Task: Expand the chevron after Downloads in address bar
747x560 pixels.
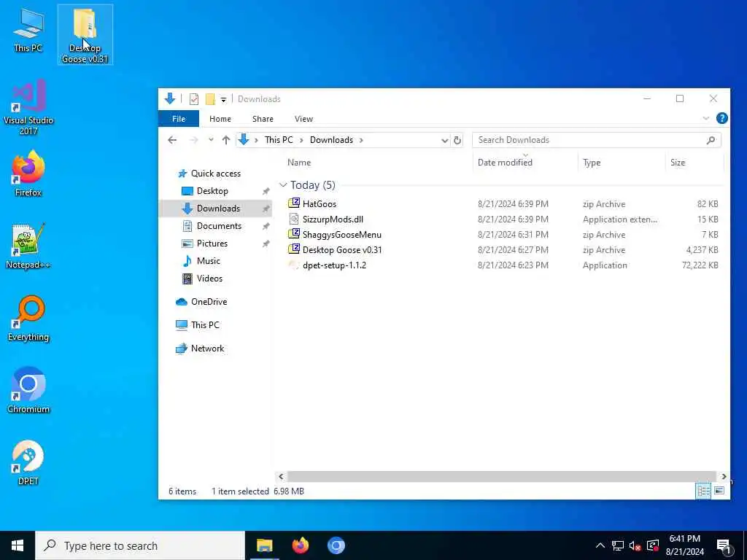Action: 361,140
